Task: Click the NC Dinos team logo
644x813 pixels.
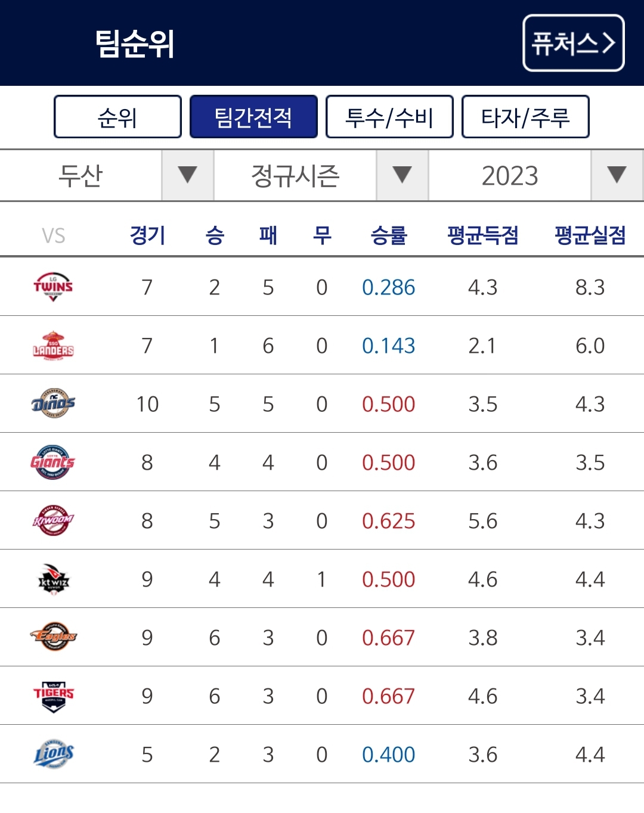Action: (x=53, y=404)
